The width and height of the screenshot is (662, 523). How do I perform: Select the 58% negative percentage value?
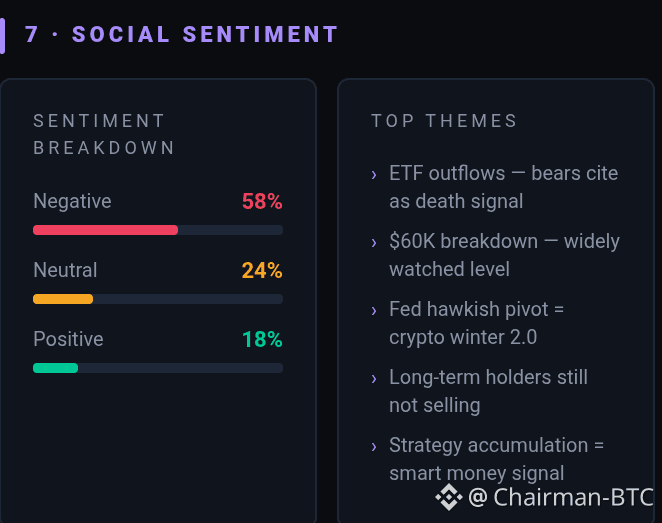(262, 201)
